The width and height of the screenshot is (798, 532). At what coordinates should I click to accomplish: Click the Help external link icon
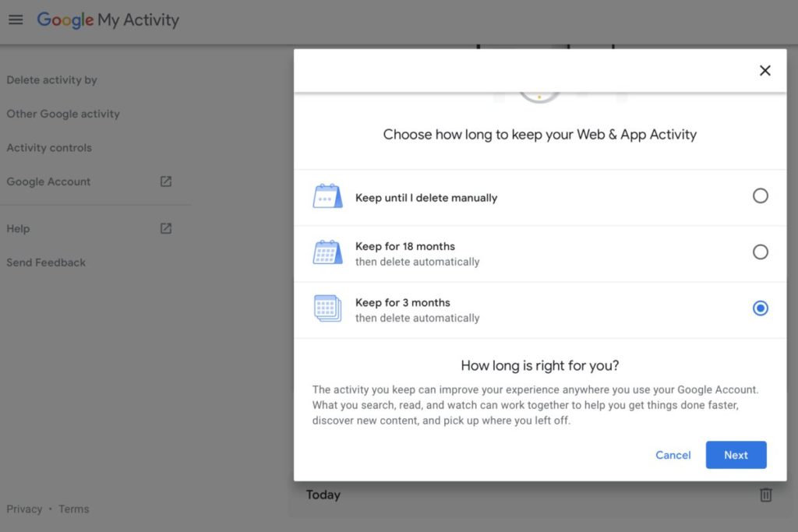point(166,228)
